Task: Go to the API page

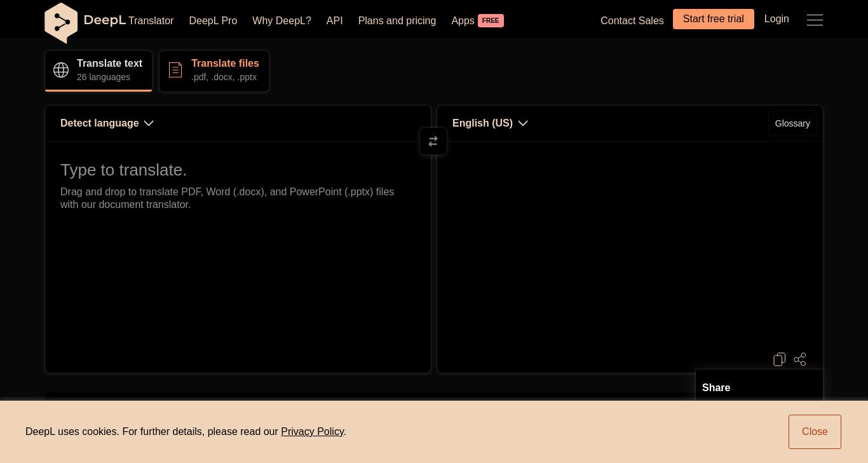Action: 334,21
